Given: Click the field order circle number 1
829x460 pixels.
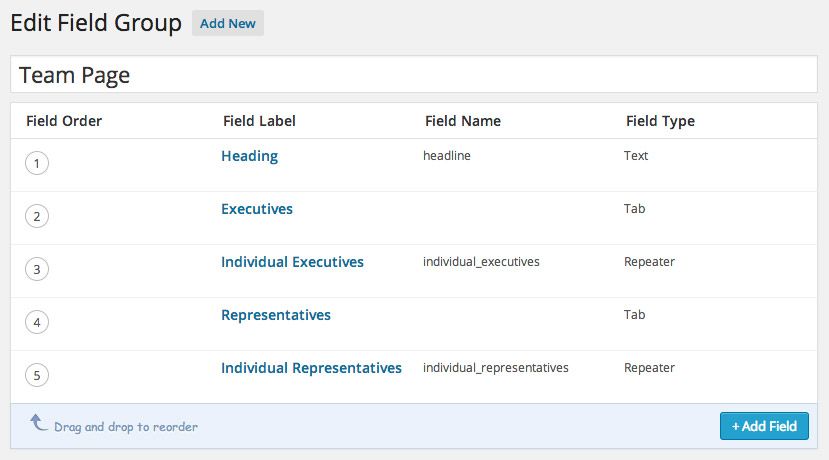Looking at the screenshot, I should 37,164.
